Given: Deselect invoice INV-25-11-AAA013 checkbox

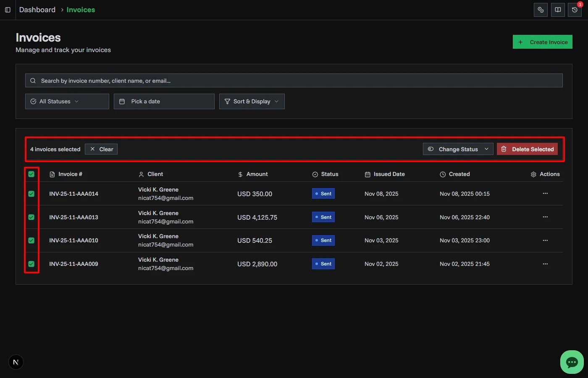Looking at the screenshot, I should pos(31,217).
